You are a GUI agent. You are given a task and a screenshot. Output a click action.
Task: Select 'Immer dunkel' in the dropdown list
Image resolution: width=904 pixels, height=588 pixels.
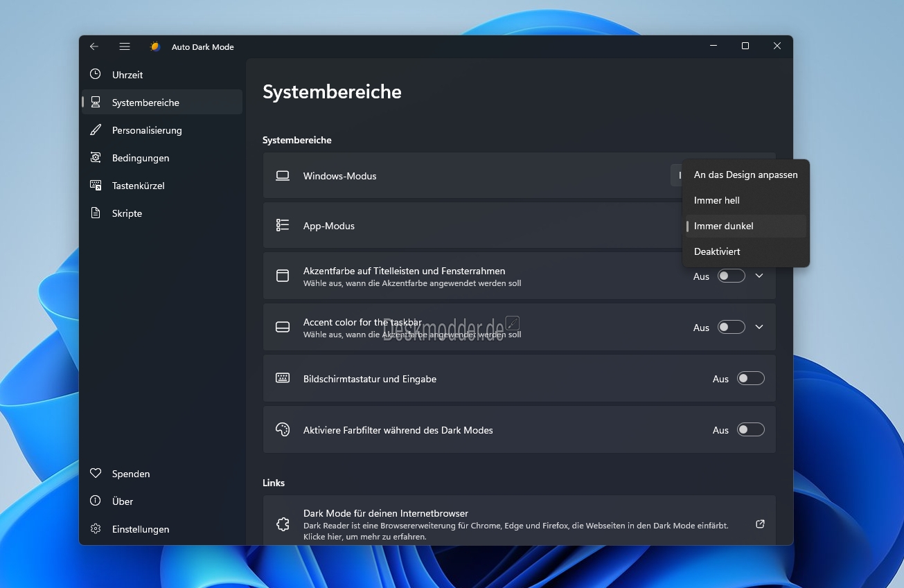pos(746,226)
